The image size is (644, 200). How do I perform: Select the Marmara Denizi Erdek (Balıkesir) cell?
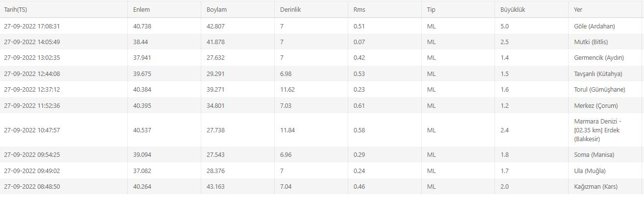pos(606,130)
